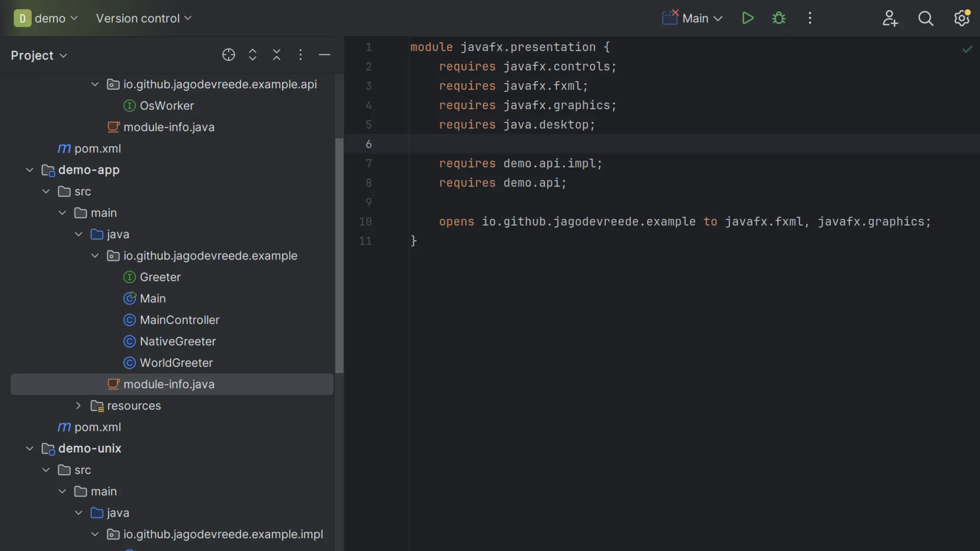This screenshot has width=980, height=551.
Task: Open Search Everywhere magnifier
Action: pos(925,18)
